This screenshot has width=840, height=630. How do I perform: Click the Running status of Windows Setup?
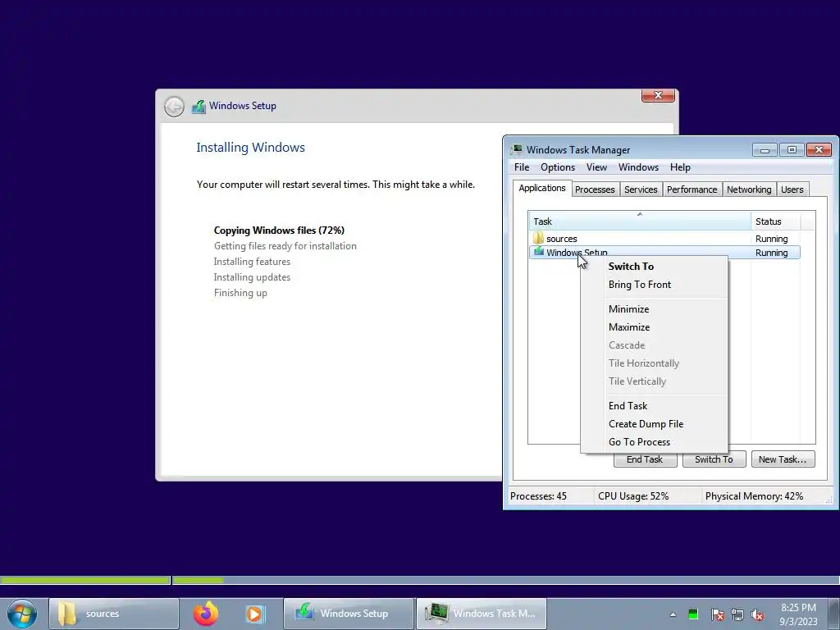pyautogui.click(x=771, y=253)
